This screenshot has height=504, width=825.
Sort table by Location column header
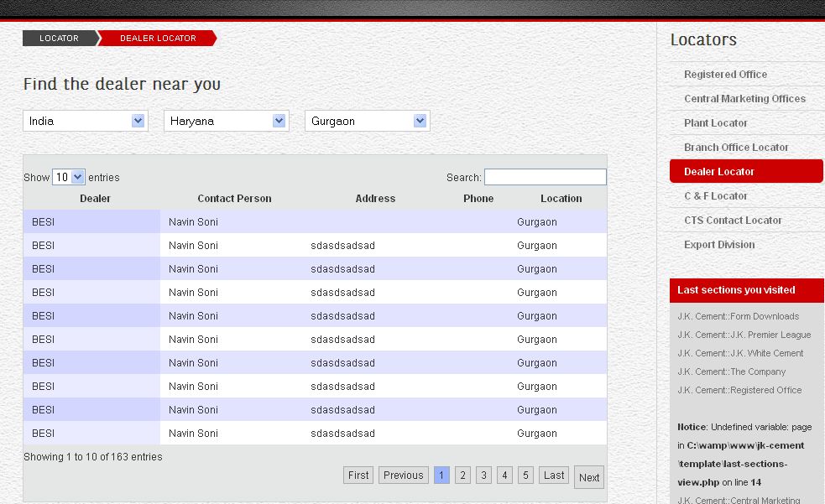[x=561, y=199]
